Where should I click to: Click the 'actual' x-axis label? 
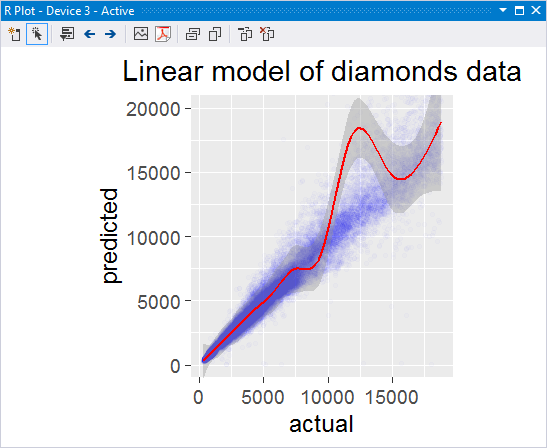(x=321, y=424)
